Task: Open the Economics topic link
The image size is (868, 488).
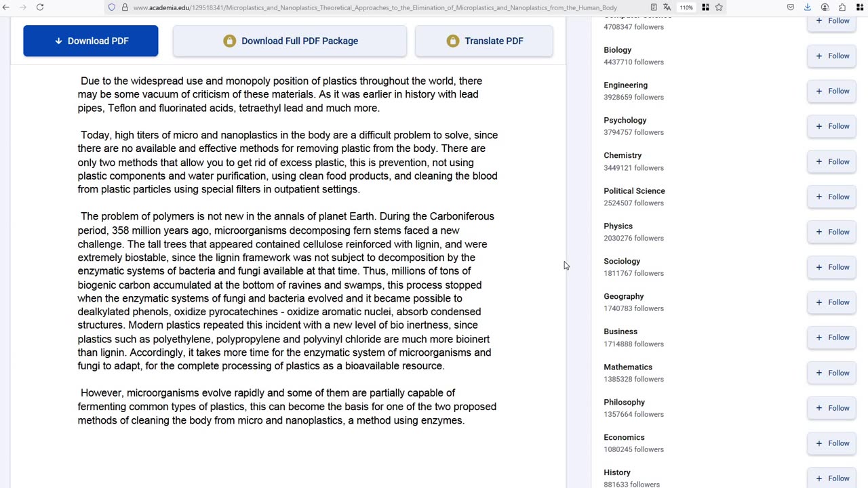Action: (x=624, y=438)
